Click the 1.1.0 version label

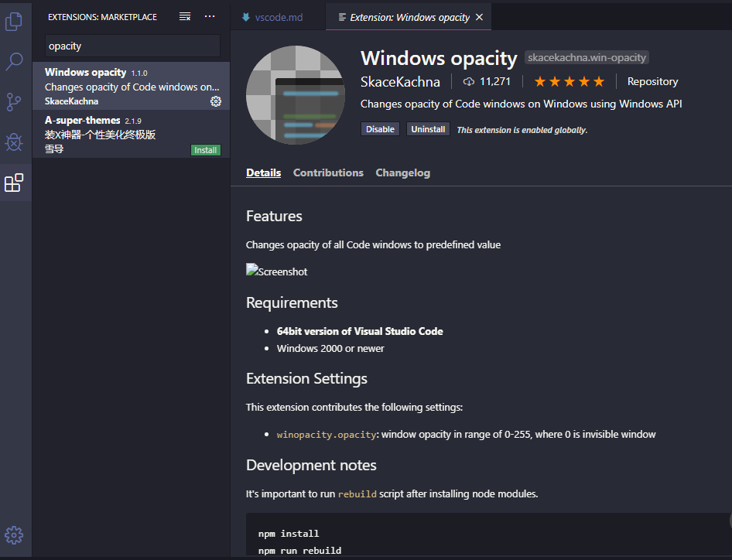(139, 73)
